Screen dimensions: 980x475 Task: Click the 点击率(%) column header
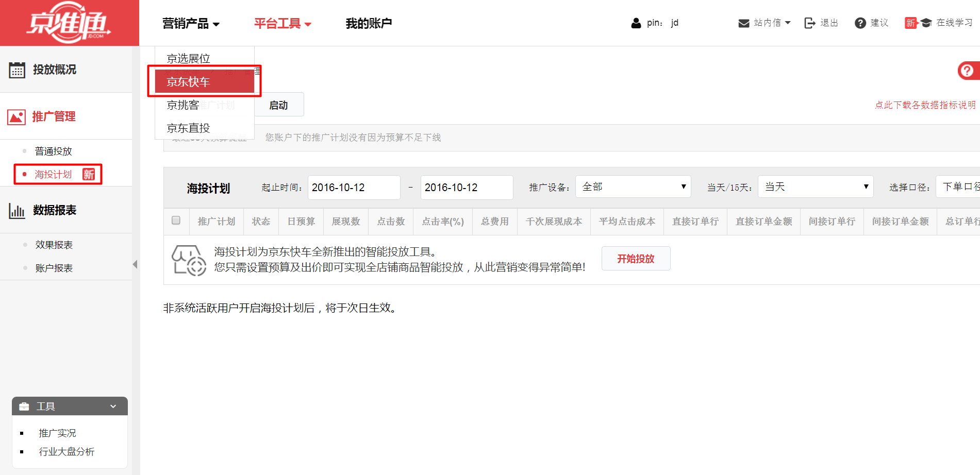443,222
